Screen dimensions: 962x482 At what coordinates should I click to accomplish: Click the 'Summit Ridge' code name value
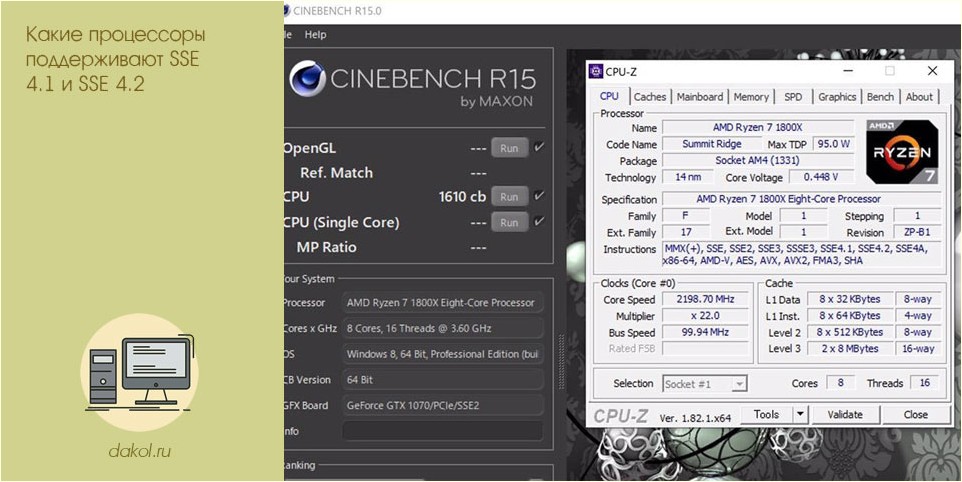712,144
